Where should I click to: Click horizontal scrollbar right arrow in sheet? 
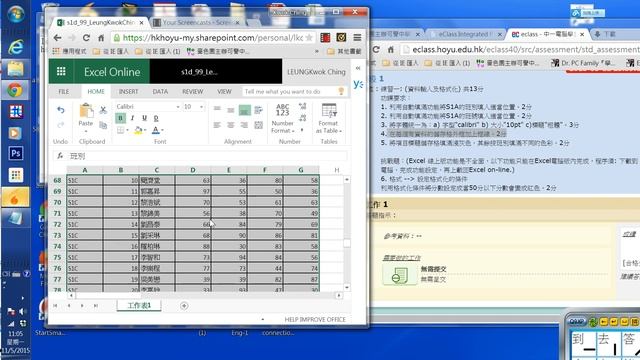pyautogui.click(x=339, y=296)
